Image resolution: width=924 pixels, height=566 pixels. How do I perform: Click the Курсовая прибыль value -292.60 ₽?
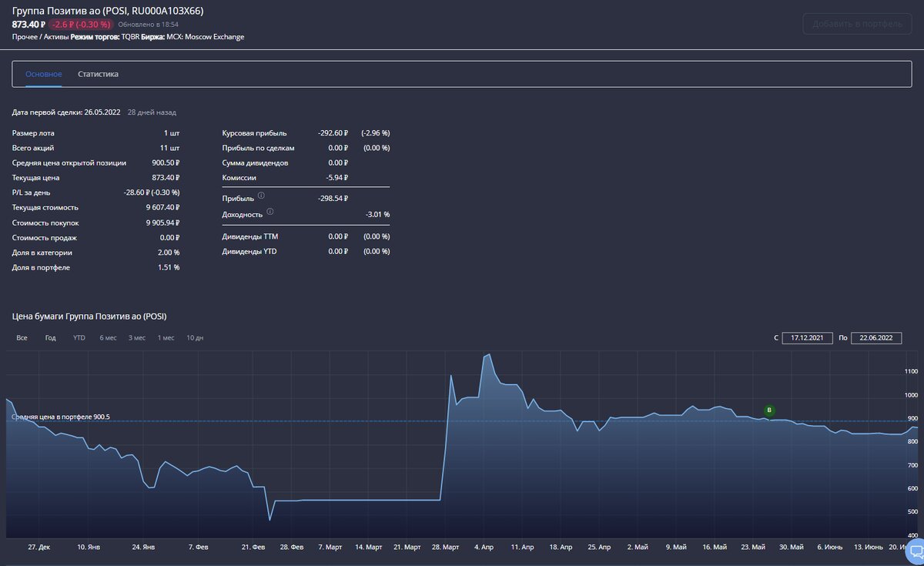[x=333, y=133]
